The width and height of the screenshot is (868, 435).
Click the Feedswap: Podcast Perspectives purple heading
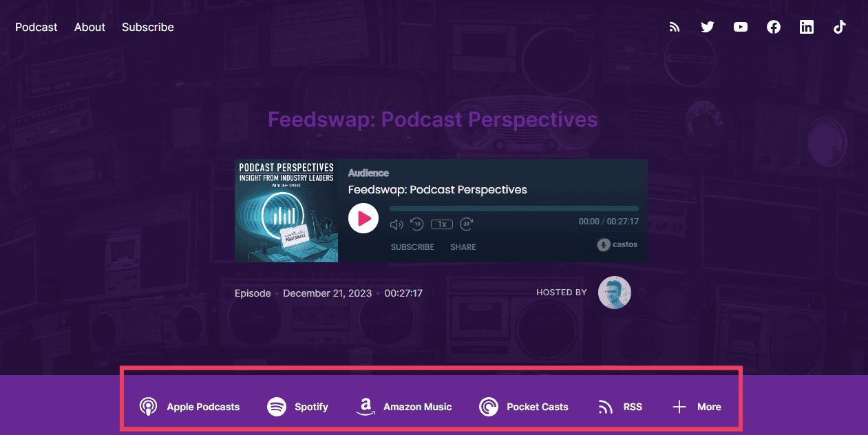click(433, 120)
